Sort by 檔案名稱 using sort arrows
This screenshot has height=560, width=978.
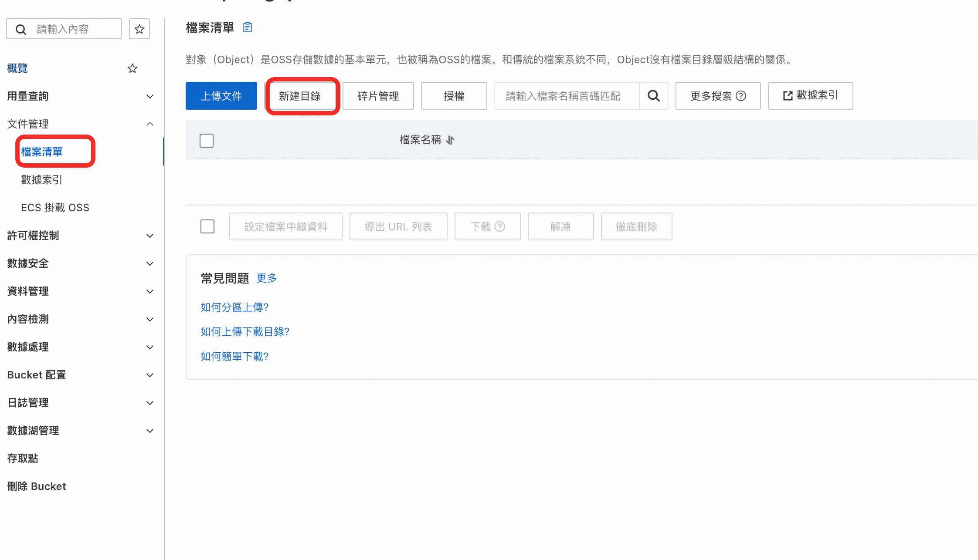[x=450, y=140]
